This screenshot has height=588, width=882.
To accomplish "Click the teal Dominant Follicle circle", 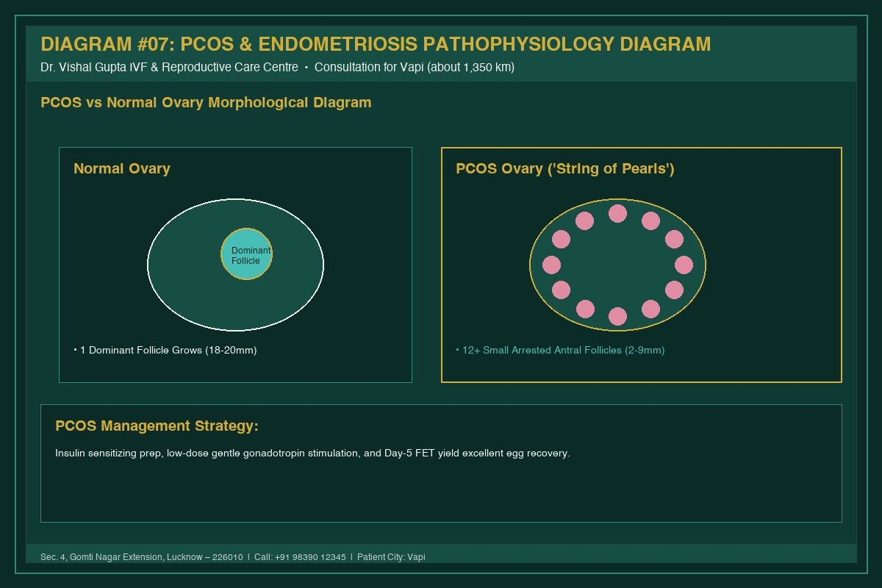I will [x=247, y=254].
